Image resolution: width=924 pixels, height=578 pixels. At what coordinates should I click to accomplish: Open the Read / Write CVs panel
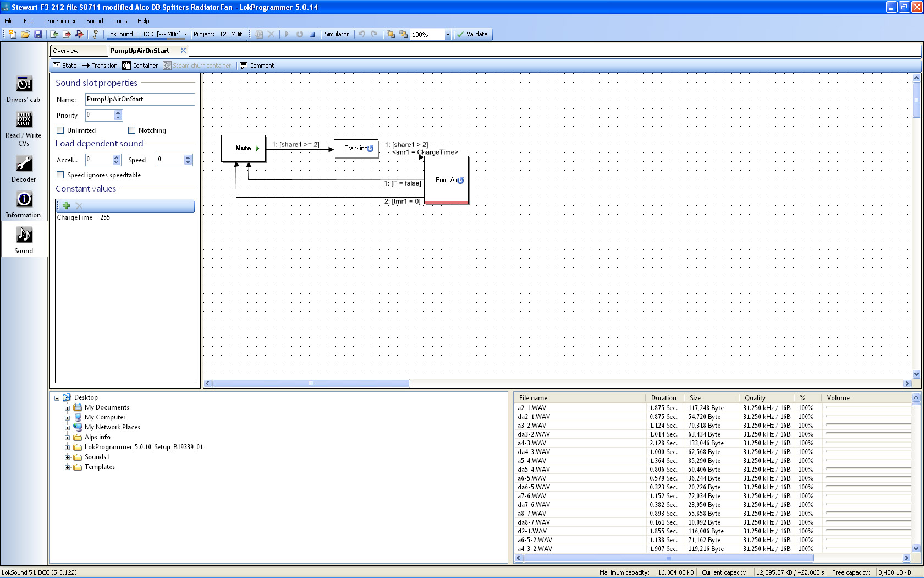pos(24,128)
